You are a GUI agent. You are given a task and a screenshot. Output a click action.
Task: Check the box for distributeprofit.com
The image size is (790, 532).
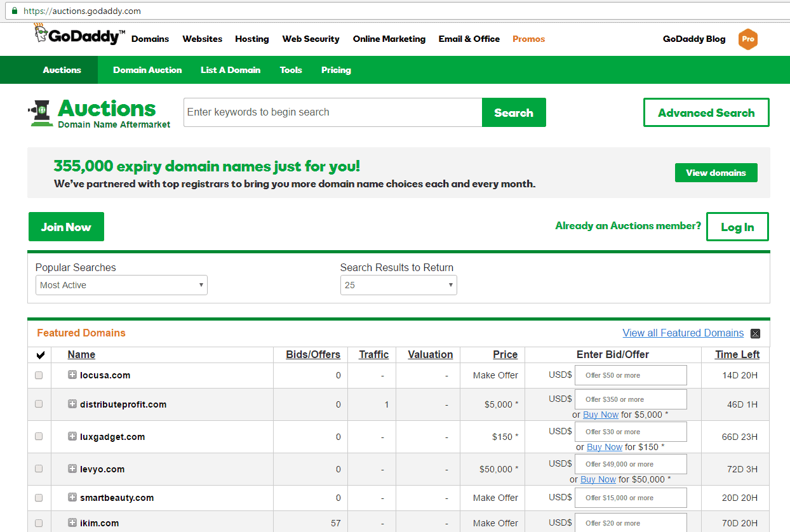[39, 404]
